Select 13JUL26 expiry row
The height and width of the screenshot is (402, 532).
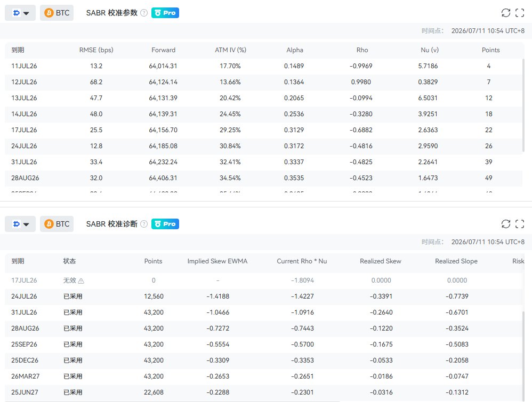coord(263,98)
